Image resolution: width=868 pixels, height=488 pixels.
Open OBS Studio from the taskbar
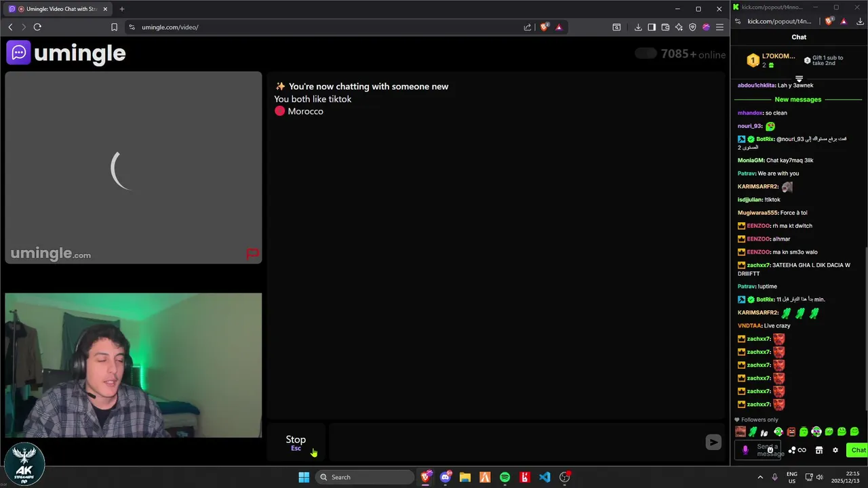pos(564,477)
